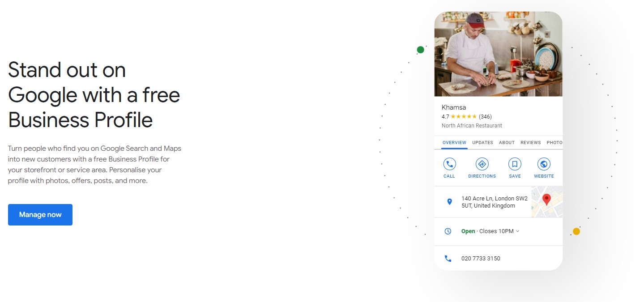The width and height of the screenshot is (644, 302).
Task: Click the Open · Closes 10PM text
Action: click(x=487, y=231)
